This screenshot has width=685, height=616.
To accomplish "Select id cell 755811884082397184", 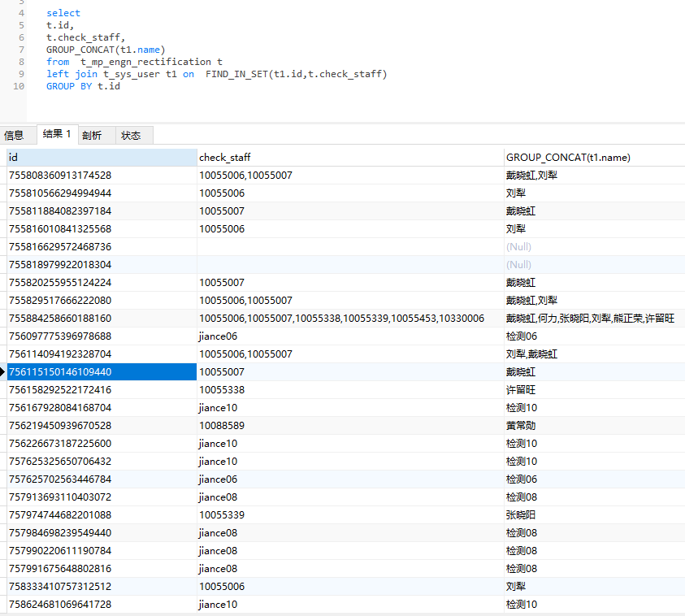I will coord(102,211).
